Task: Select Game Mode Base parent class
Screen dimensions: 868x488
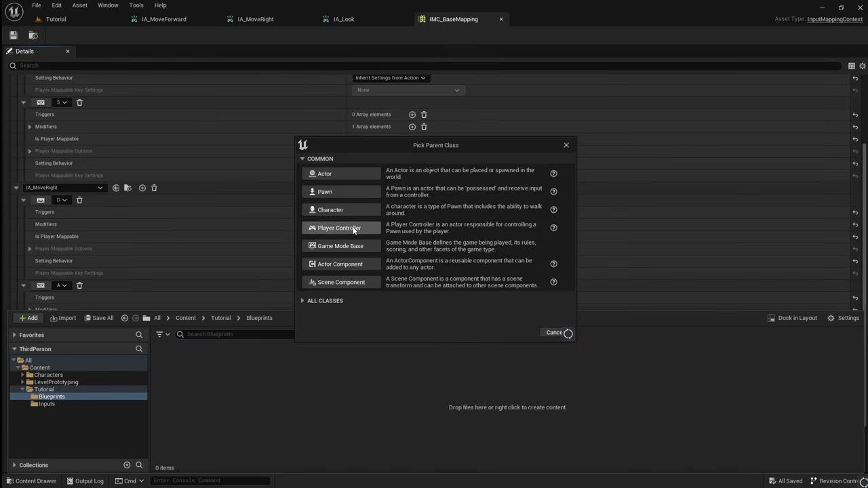Action: [x=341, y=246]
